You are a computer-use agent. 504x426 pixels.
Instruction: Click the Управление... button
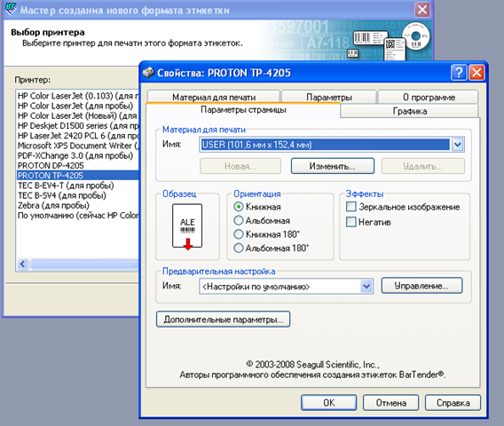(x=421, y=286)
